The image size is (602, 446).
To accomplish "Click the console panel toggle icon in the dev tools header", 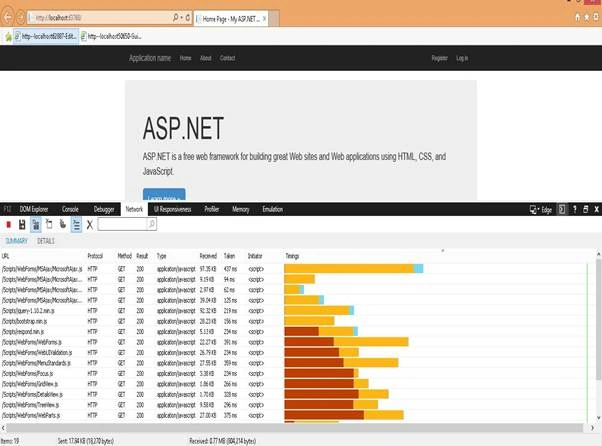I will 562,209.
